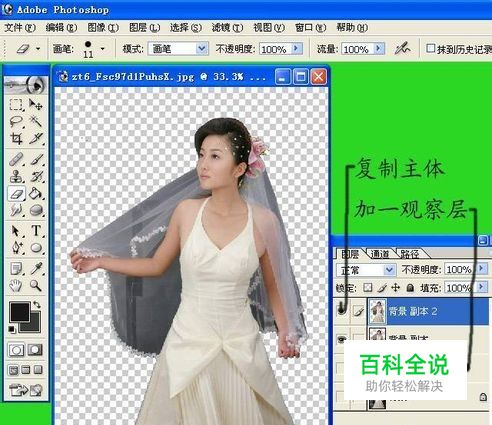Toggle visibility eye of 背景 副本 layer
This screenshot has height=425, width=492.
coord(342,339)
